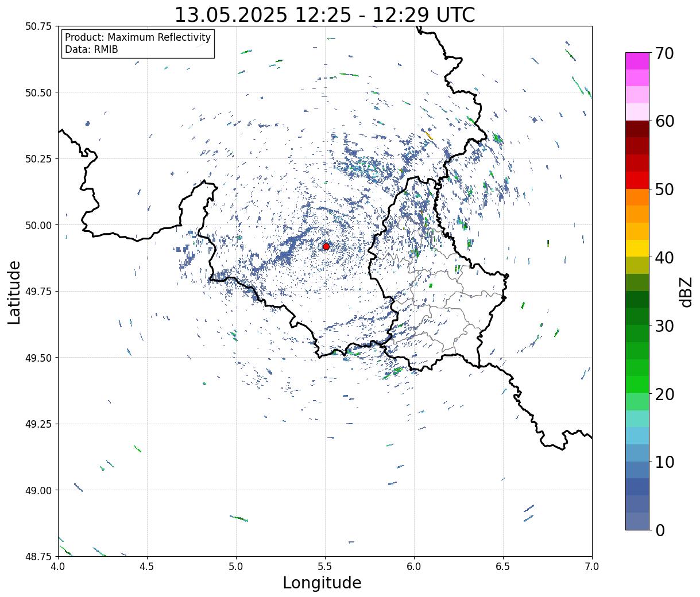This screenshot has height=597, width=700.
Task: Click colorbar tick label "70"
Action: [664, 53]
